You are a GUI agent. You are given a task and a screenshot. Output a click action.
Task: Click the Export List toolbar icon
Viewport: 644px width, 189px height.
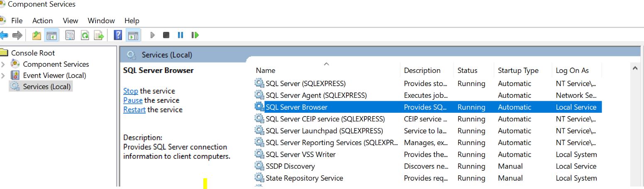(99, 35)
